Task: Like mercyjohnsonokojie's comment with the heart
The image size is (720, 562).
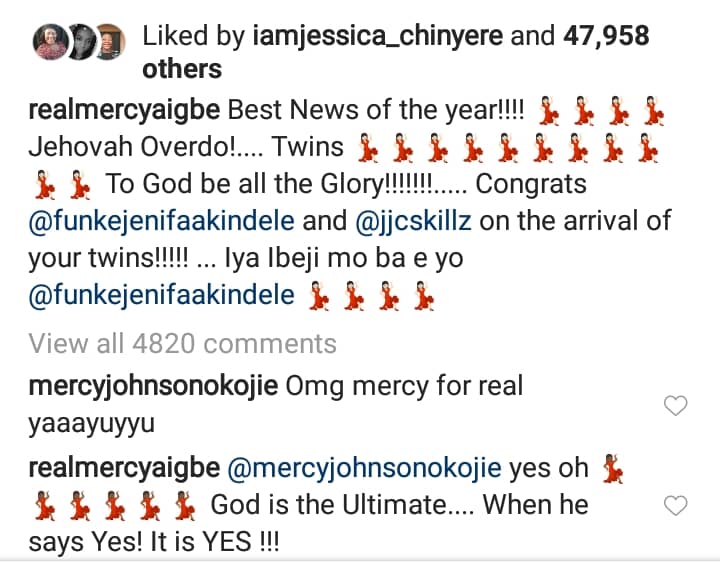Action: 675,405
